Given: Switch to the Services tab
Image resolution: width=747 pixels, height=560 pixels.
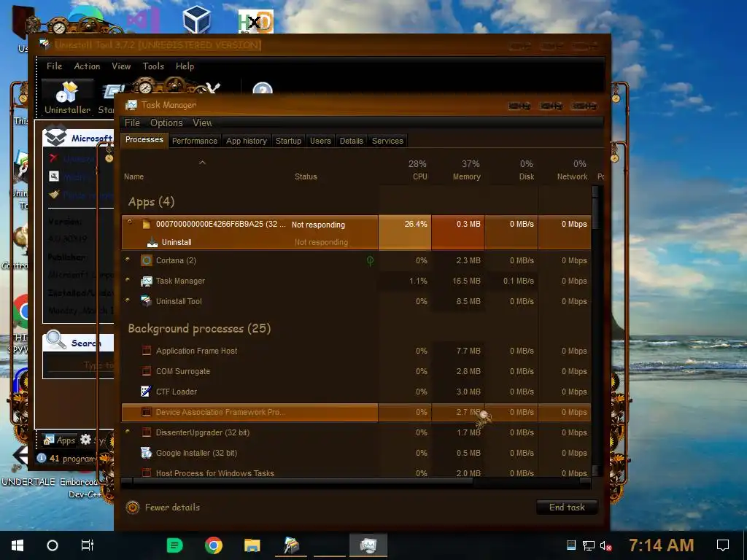Looking at the screenshot, I should click(x=387, y=141).
